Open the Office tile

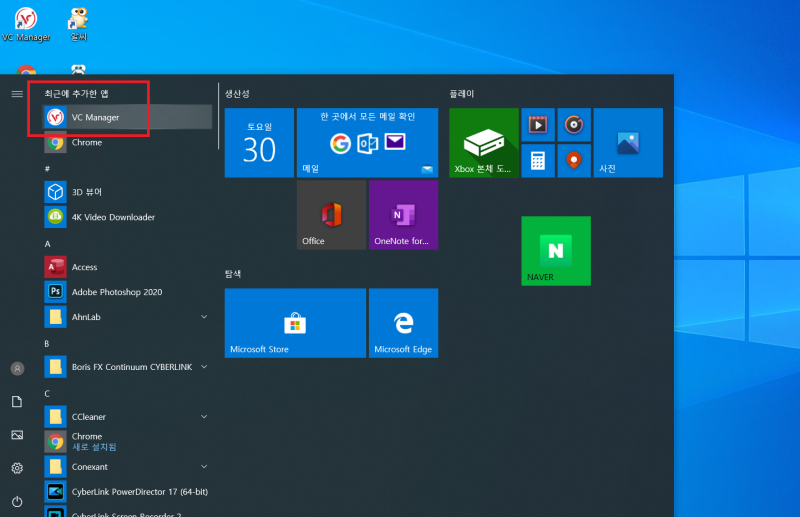coord(331,215)
